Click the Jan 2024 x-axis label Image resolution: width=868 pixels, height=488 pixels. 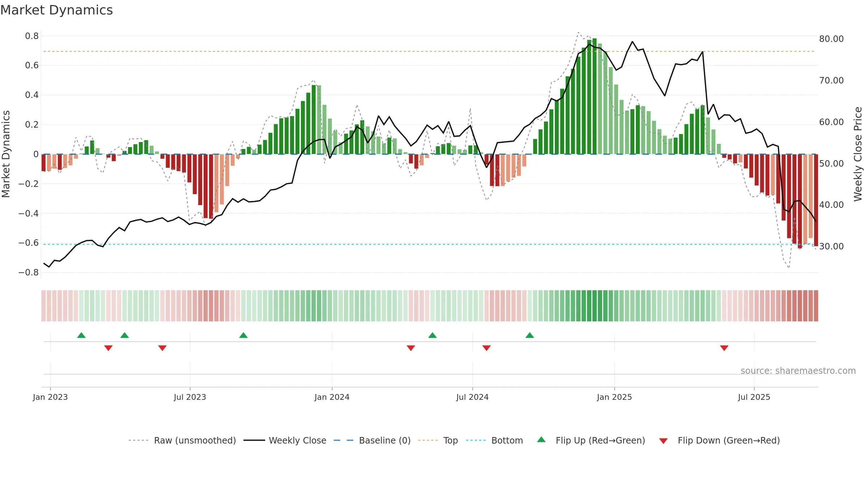[332, 397]
